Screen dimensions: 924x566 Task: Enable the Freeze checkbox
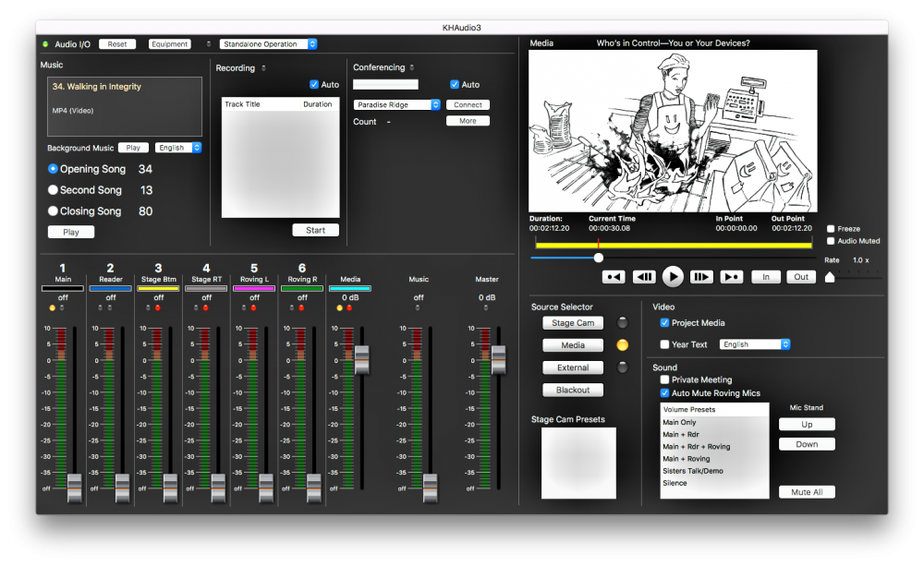[x=832, y=229]
